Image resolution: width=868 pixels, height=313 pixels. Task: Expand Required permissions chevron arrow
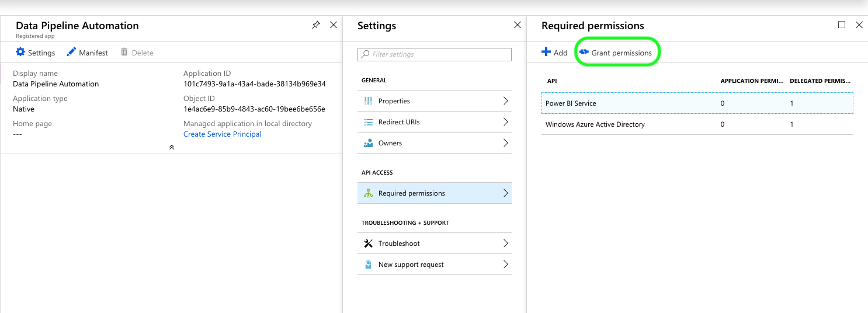(x=506, y=193)
